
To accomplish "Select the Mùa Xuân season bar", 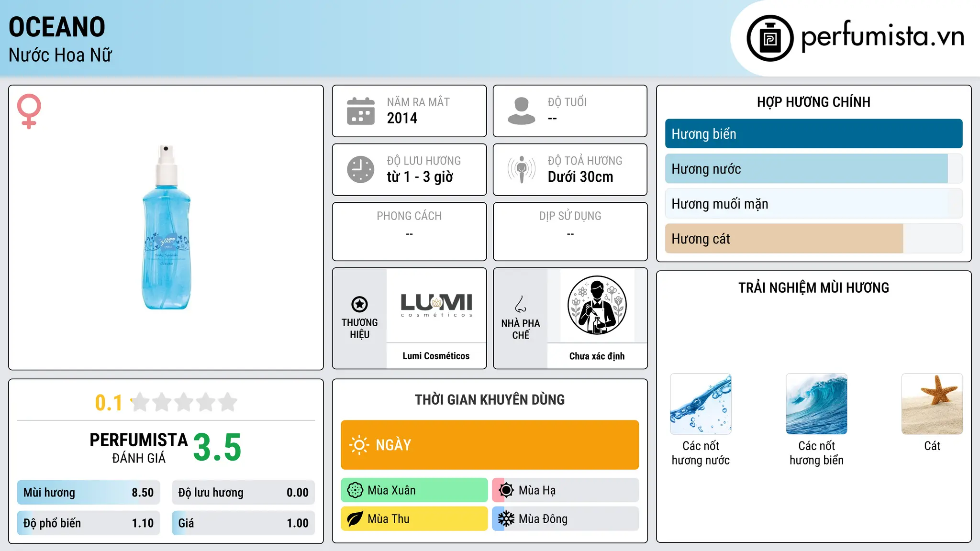I will point(414,490).
